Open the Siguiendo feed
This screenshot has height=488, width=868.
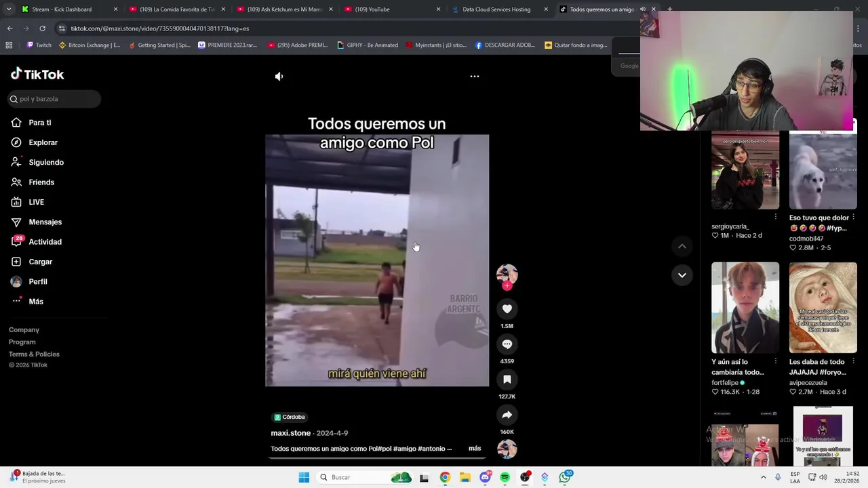click(x=46, y=163)
